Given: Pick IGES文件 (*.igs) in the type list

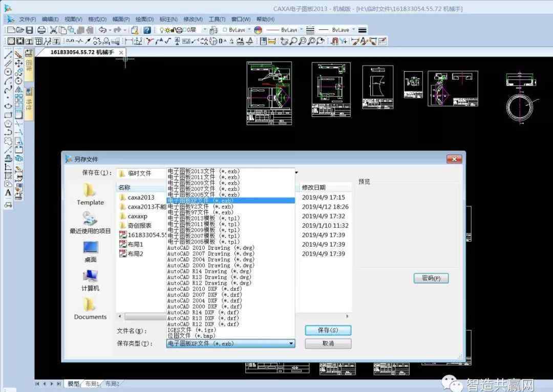Looking at the screenshot, I should tap(230, 330).
